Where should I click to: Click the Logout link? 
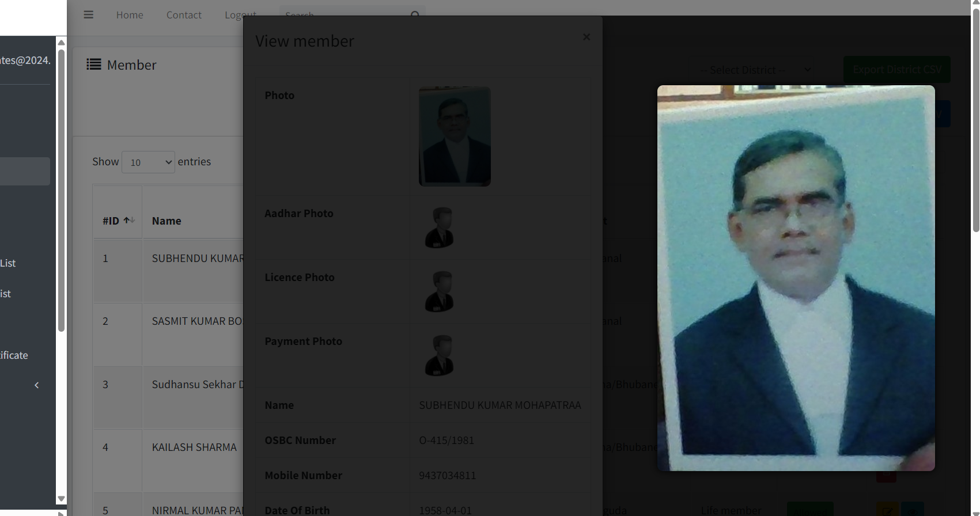tap(240, 14)
